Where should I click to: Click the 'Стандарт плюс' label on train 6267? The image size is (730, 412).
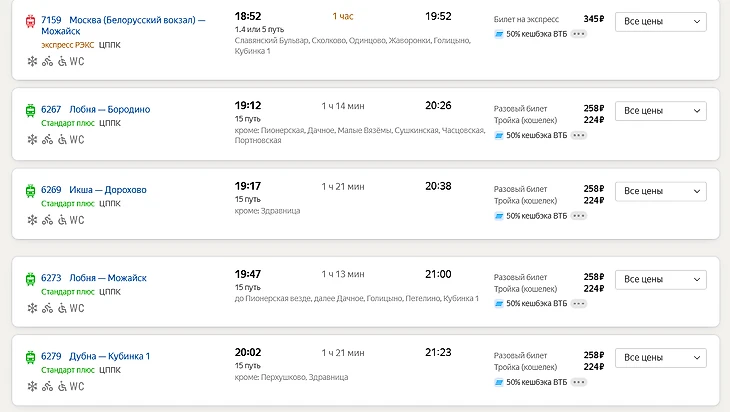coord(67,123)
